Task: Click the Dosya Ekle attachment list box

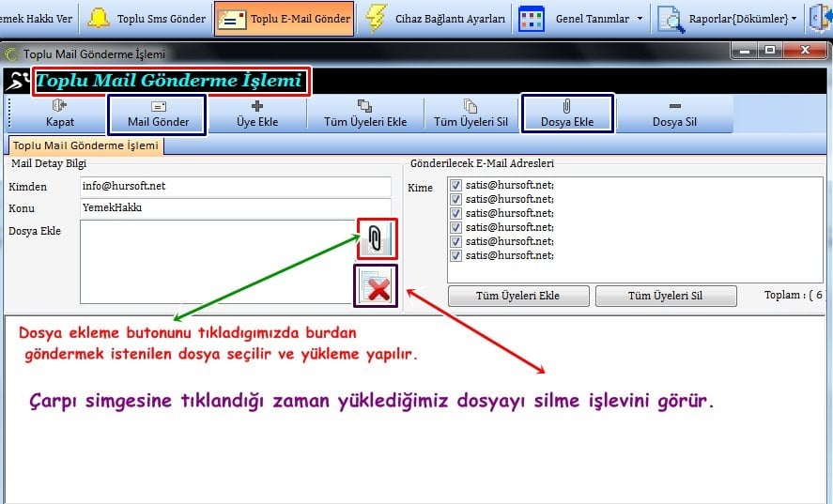Action: pyautogui.click(x=217, y=262)
